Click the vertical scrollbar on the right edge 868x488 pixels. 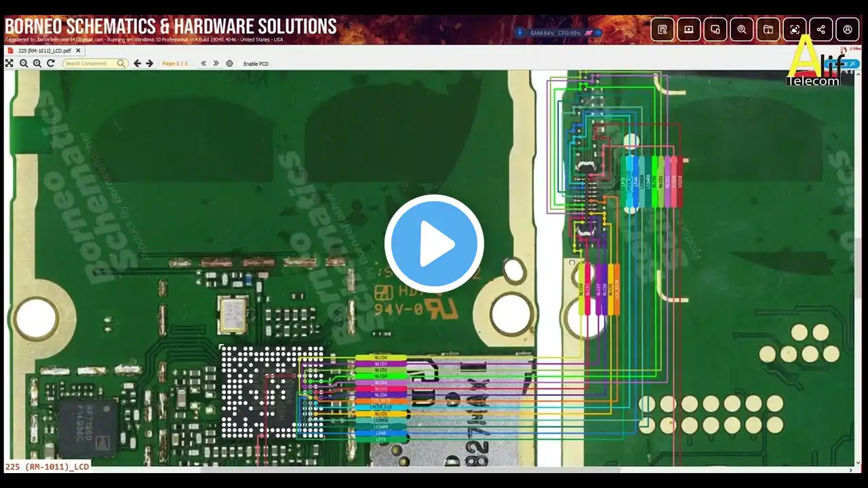point(859,268)
